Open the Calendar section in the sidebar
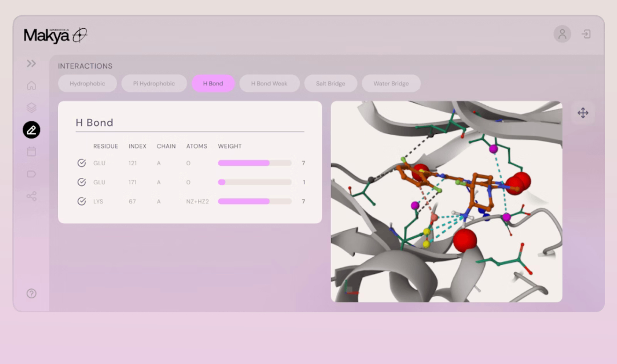This screenshot has height=364, width=617. [x=31, y=152]
